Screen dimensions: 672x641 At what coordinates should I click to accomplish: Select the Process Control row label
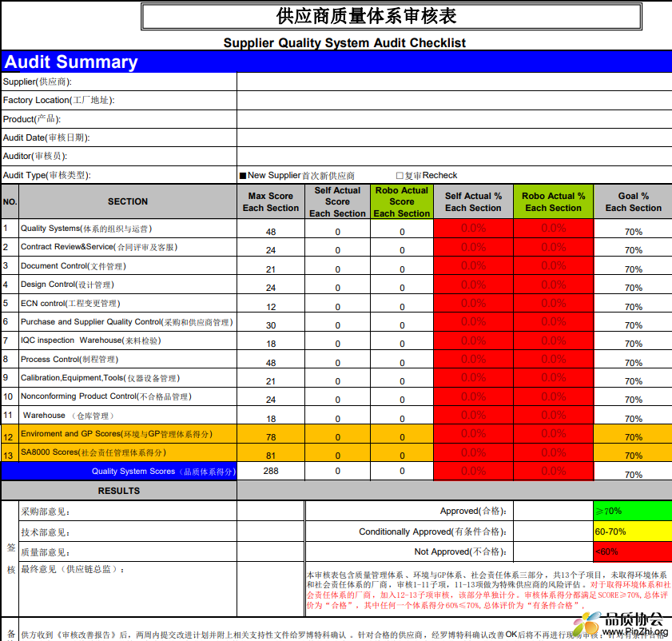[x=70, y=360]
